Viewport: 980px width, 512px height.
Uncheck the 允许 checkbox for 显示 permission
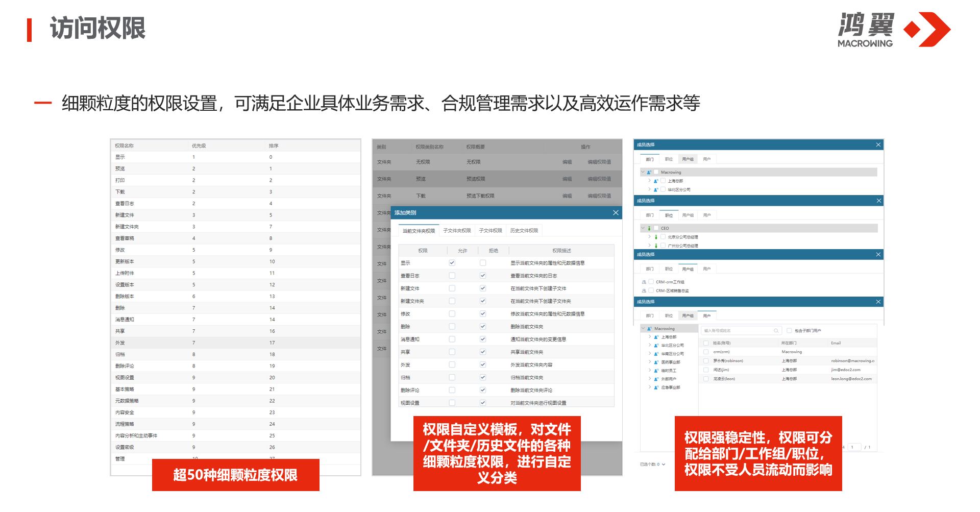[452, 263]
